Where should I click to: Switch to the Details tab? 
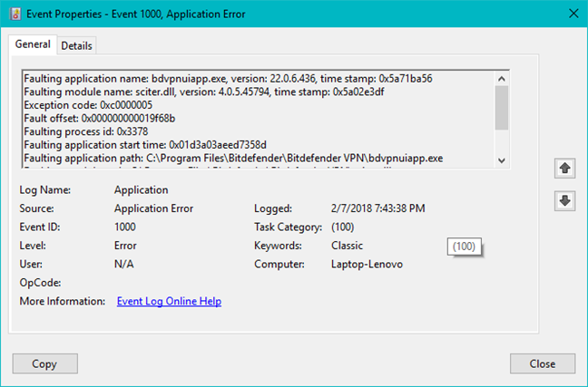tap(76, 45)
